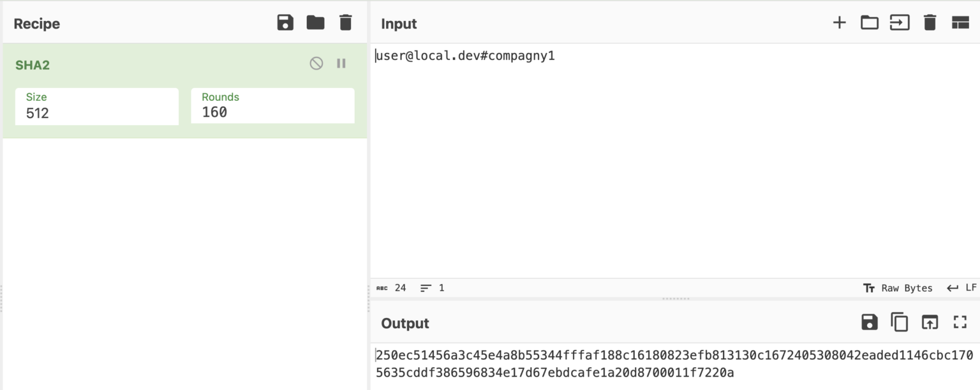Load a file into the input
This screenshot has width=980, height=390.
point(900,22)
